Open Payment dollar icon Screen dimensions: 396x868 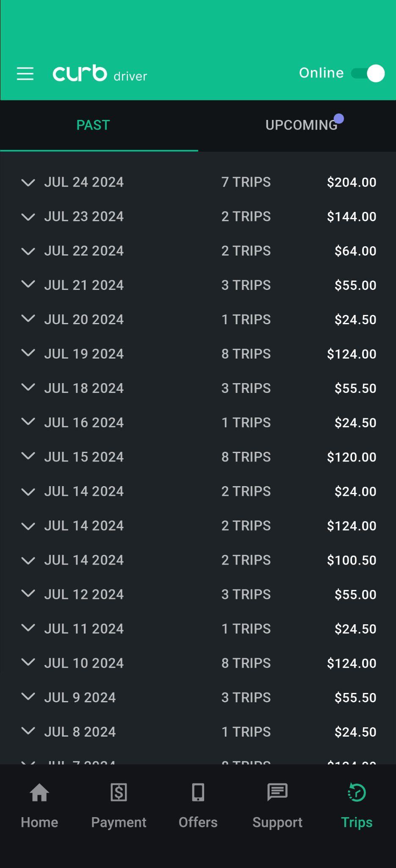coord(119,793)
